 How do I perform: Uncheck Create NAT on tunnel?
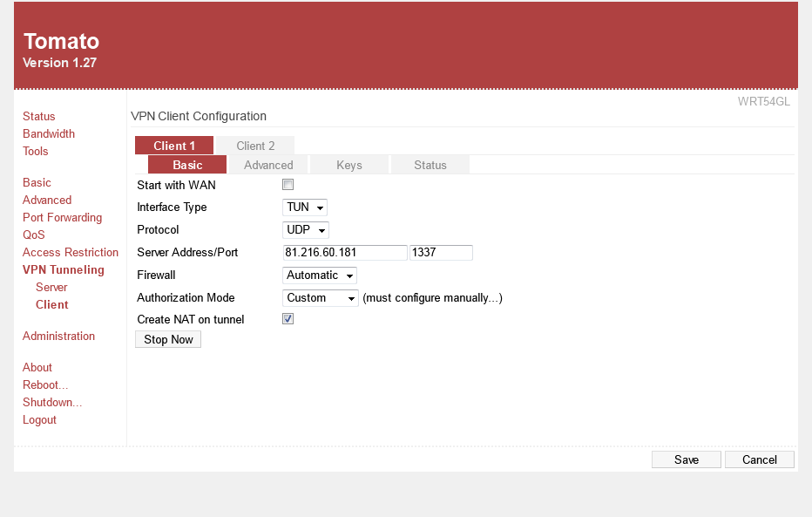coord(288,319)
